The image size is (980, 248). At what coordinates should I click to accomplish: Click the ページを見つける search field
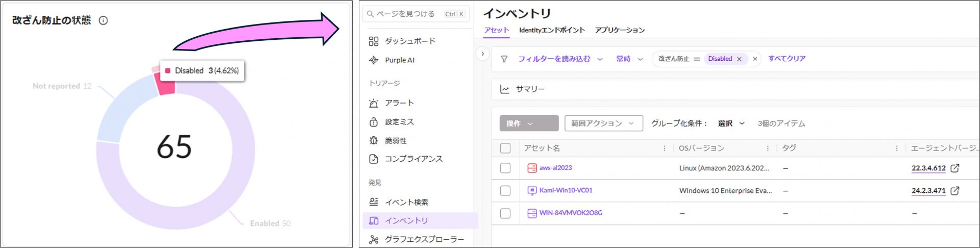pyautogui.click(x=405, y=14)
